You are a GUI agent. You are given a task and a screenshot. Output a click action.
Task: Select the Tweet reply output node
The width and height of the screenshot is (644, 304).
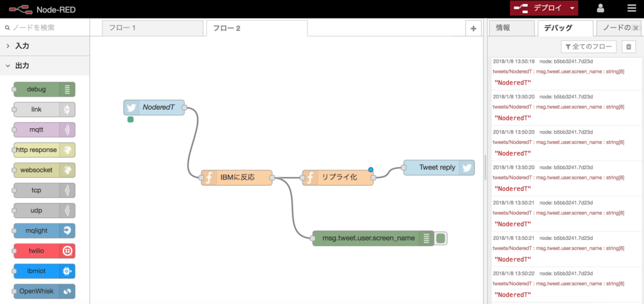[439, 168]
